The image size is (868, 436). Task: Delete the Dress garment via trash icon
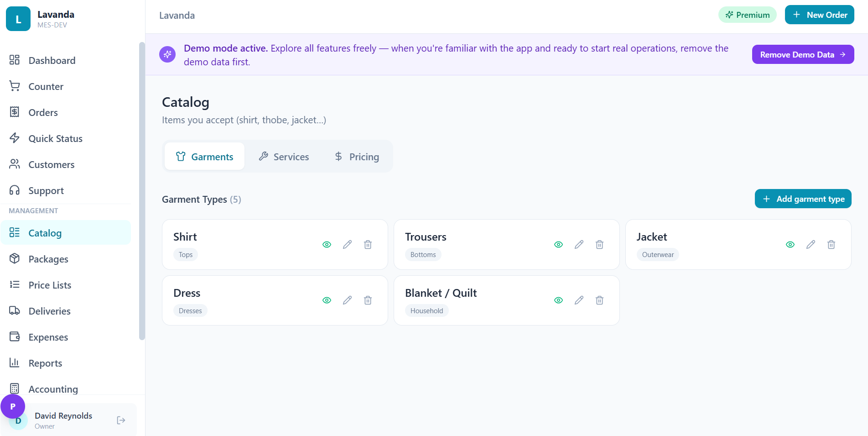click(x=368, y=300)
